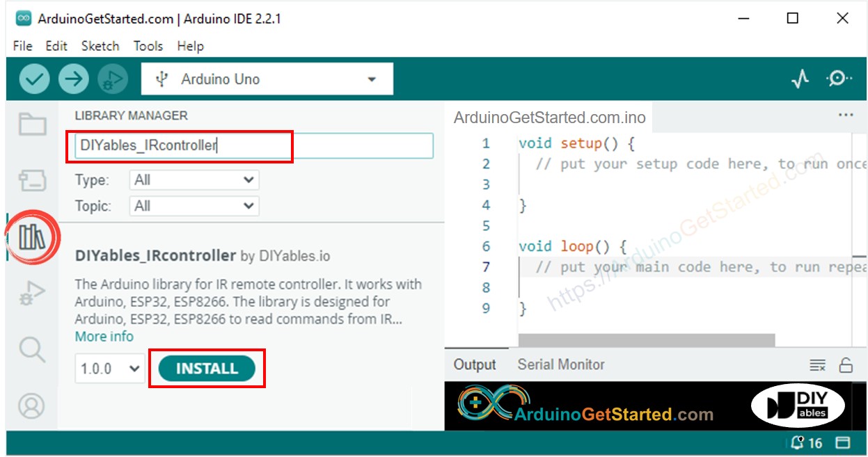Click the More info link
The image size is (868, 457).
pos(104,337)
